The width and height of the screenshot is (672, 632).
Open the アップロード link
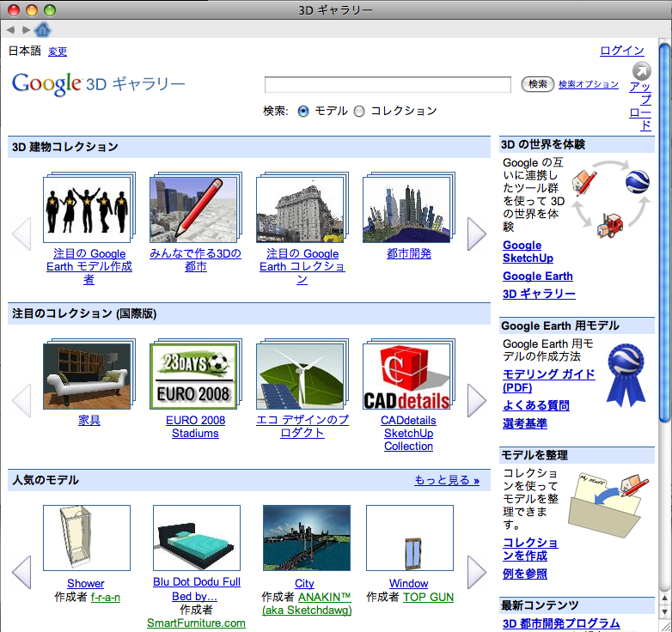(x=640, y=106)
